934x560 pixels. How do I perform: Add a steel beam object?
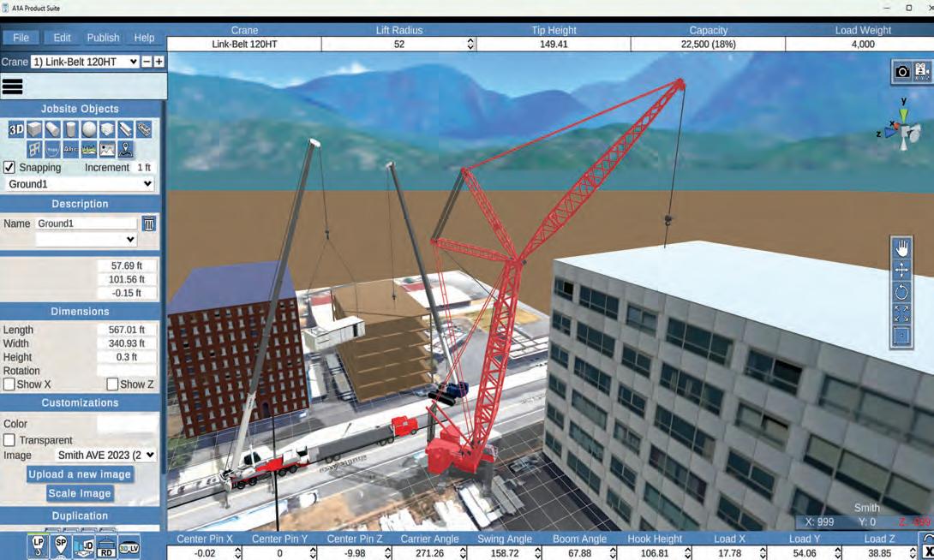point(125,129)
